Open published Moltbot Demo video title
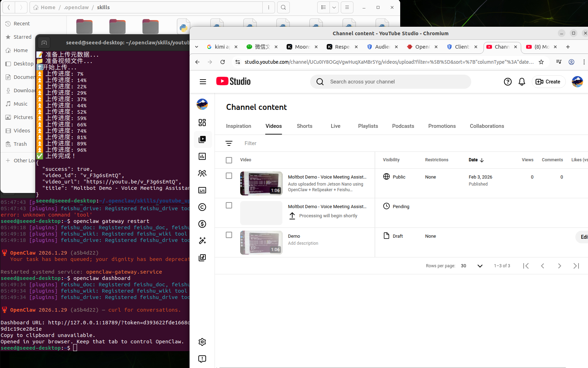 [327, 177]
